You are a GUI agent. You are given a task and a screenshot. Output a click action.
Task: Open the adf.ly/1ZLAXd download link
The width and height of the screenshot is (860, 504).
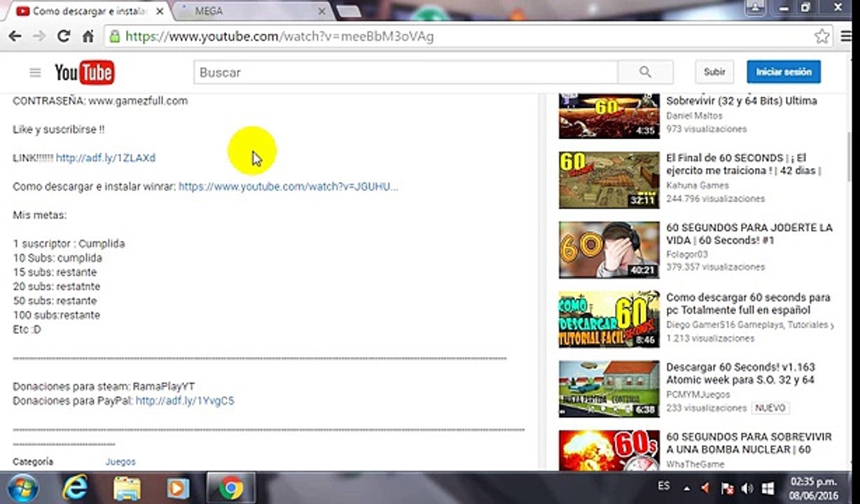click(106, 158)
